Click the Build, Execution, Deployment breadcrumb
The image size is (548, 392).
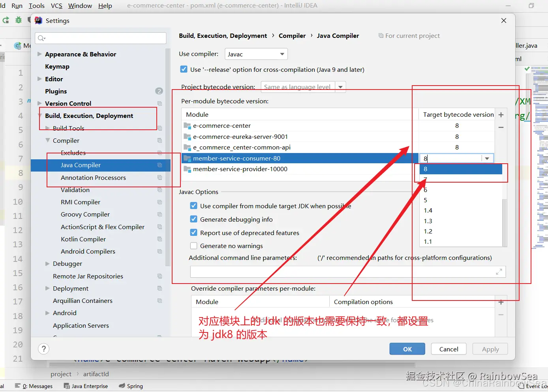point(223,35)
